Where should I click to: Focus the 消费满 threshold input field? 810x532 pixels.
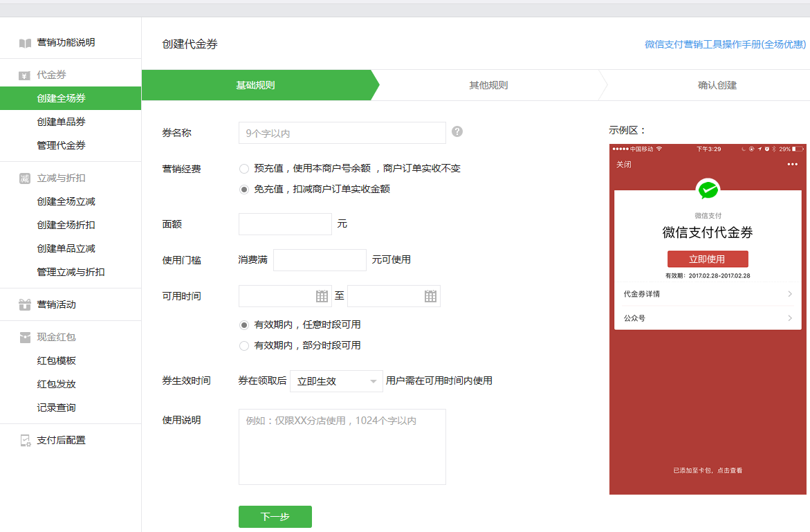[x=320, y=260]
